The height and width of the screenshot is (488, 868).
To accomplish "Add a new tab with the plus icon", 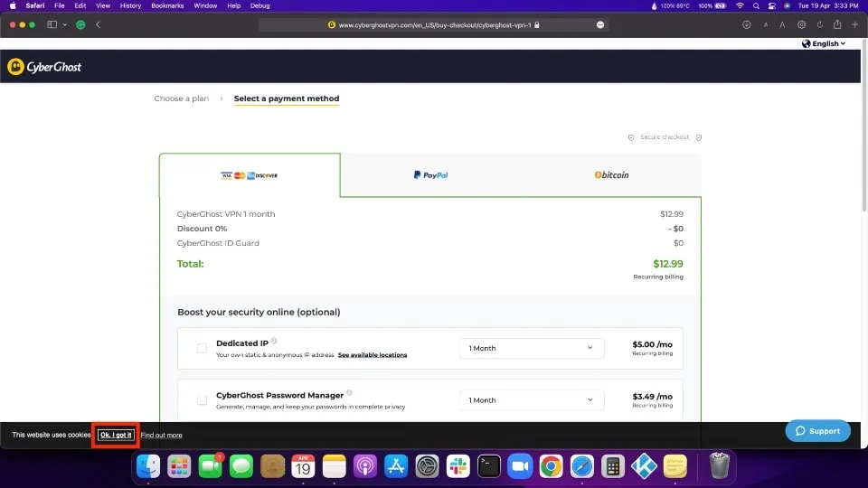I will 854,25.
